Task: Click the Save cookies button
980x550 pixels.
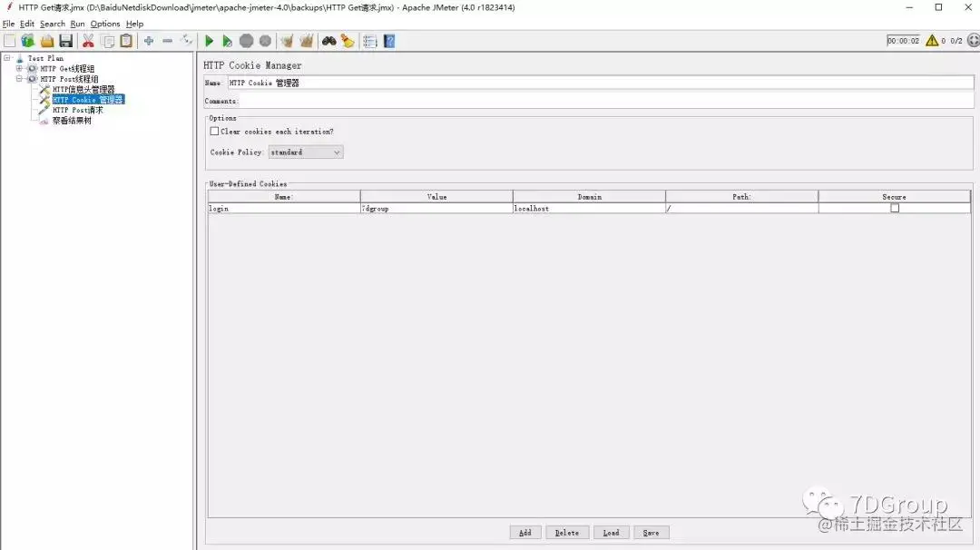Action: tap(651, 533)
